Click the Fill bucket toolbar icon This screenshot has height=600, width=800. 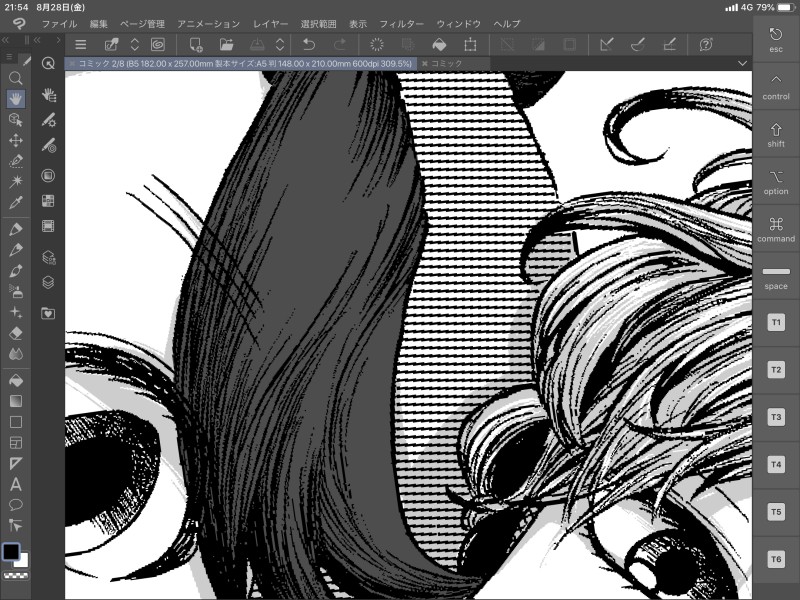click(439, 44)
